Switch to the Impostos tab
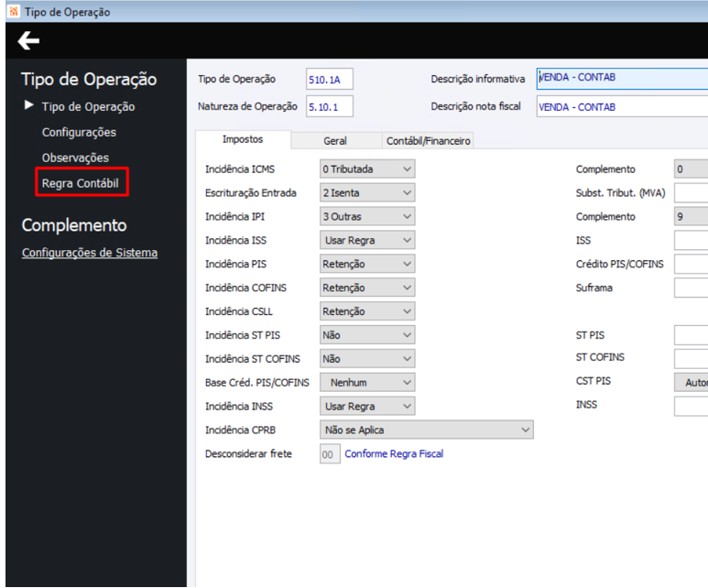708x588 pixels. [243, 139]
